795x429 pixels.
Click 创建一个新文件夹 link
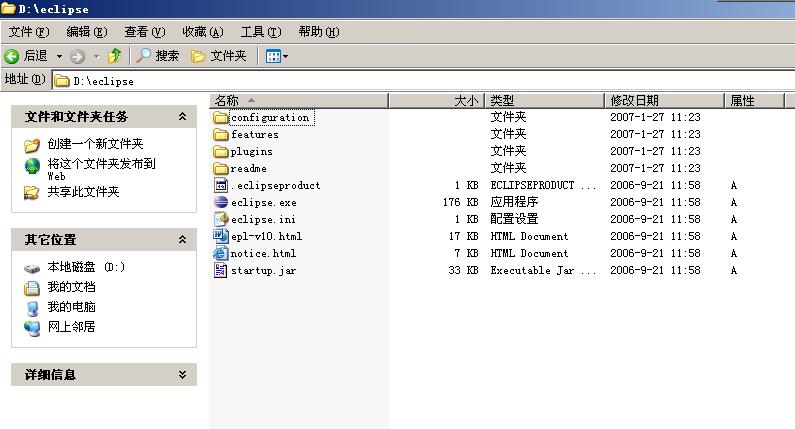pyautogui.click(x=95, y=144)
